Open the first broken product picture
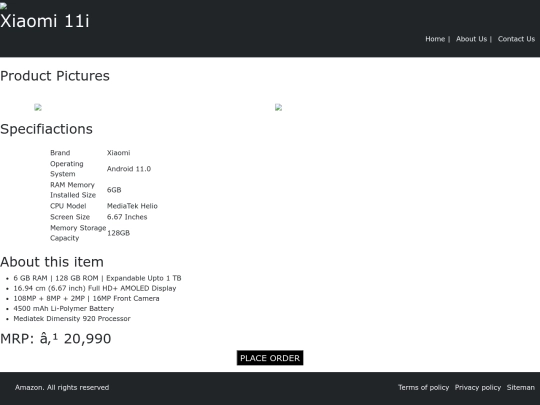 tap(38, 107)
